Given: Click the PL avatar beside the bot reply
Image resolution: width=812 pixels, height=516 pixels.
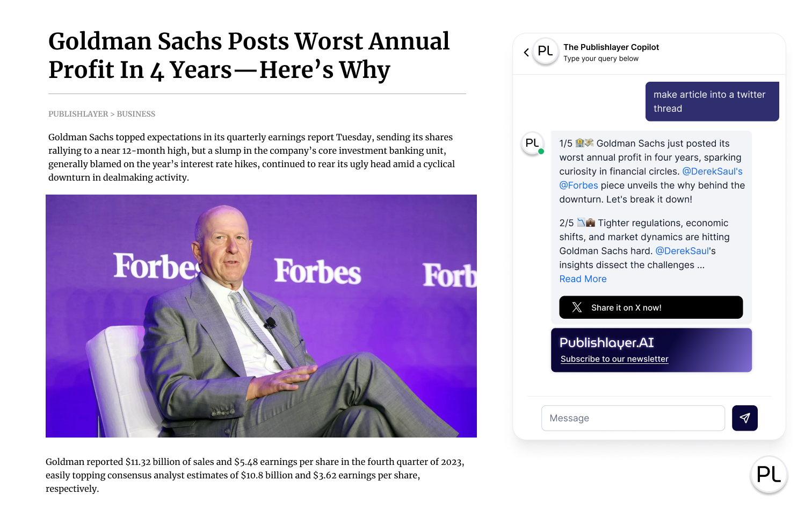Looking at the screenshot, I should click(x=532, y=144).
